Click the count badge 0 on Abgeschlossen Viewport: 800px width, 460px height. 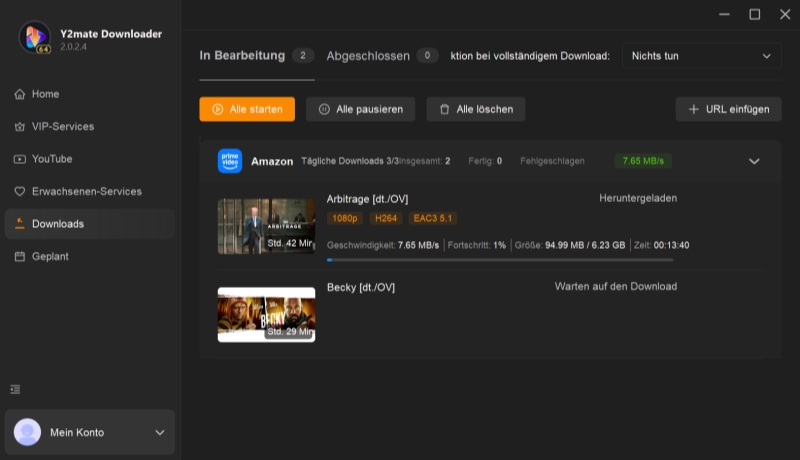coord(427,56)
